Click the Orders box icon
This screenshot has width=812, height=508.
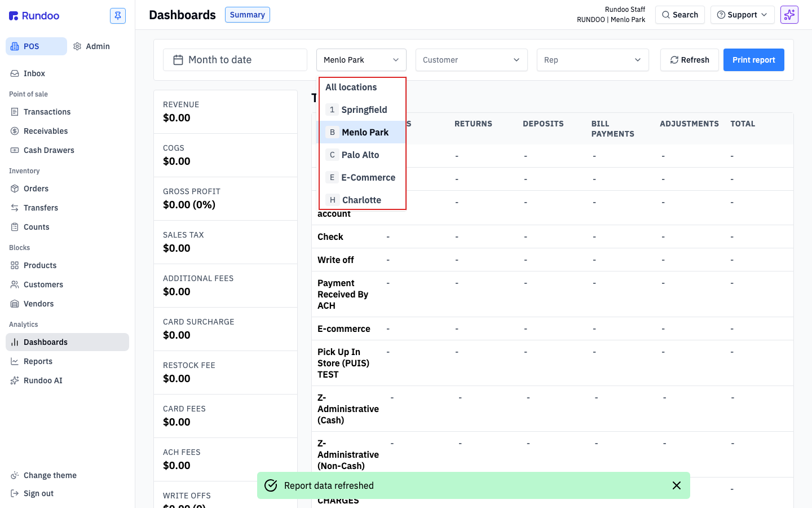click(x=15, y=189)
